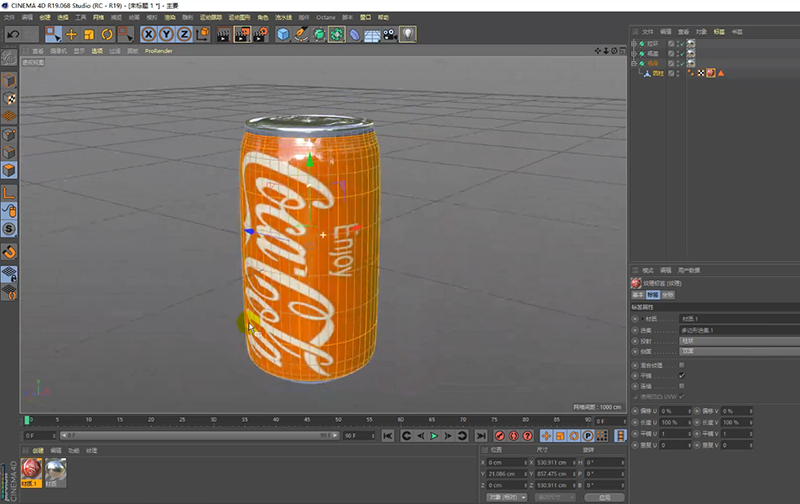This screenshot has height=504, width=800.
Task: Go to the start of animation
Action: (388, 436)
